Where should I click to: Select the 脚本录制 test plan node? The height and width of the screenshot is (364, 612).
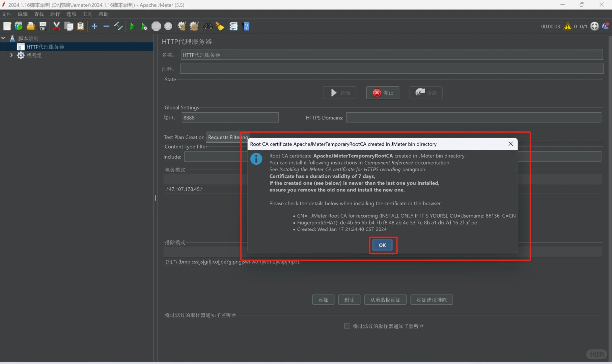(28, 38)
